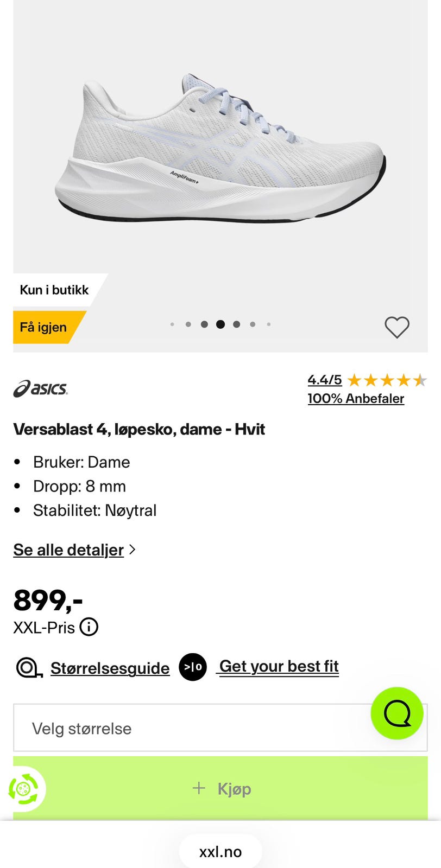The width and height of the screenshot is (441, 868).
Task: Open the 4.4/5 rating link
Action: point(325,380)
